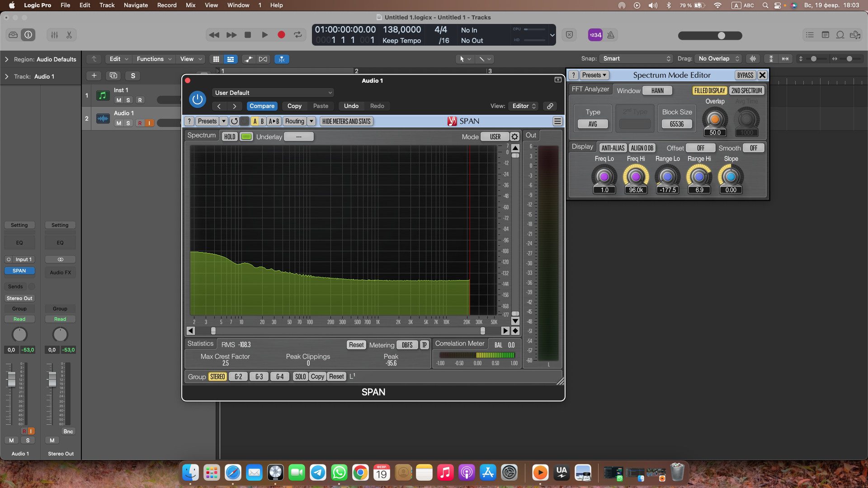
Task: Click the red Record button
Action: tap(281, 35)
